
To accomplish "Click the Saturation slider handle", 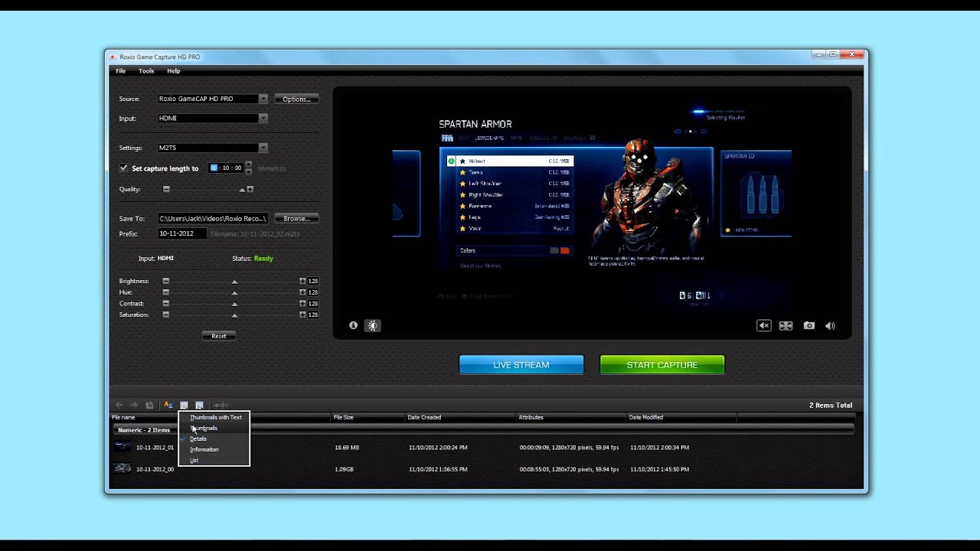I will [234, 315].
